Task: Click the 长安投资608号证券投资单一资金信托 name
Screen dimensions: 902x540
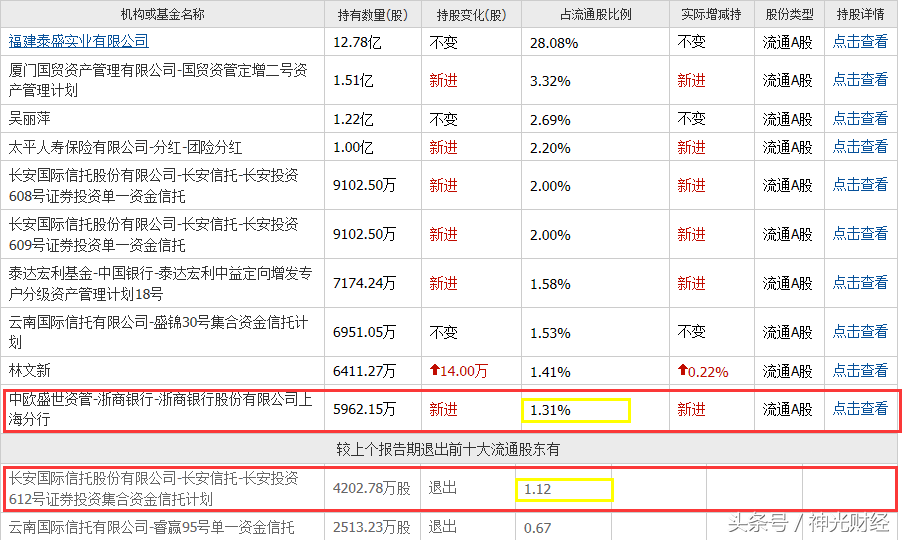Action: pos(154,185)
